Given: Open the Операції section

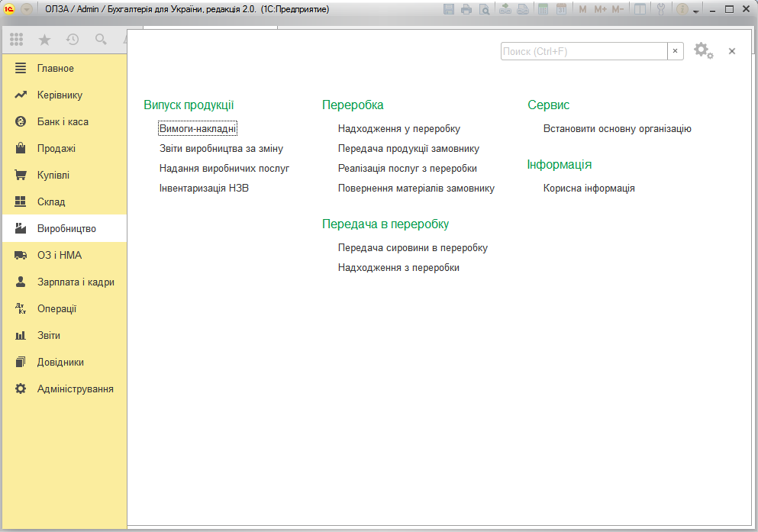Looking at the screenshot, I should pyautogui.click(x=65, y=309).
